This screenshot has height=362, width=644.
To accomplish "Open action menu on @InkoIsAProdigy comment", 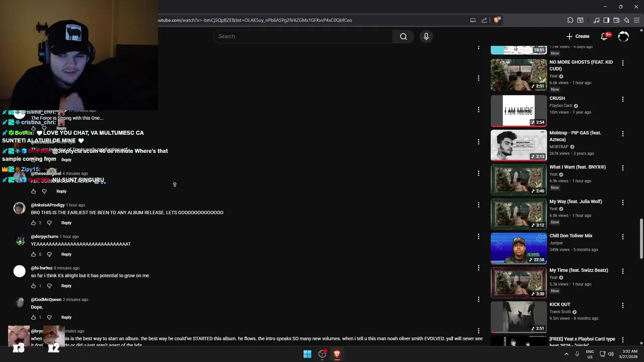I will pos(478,205).
